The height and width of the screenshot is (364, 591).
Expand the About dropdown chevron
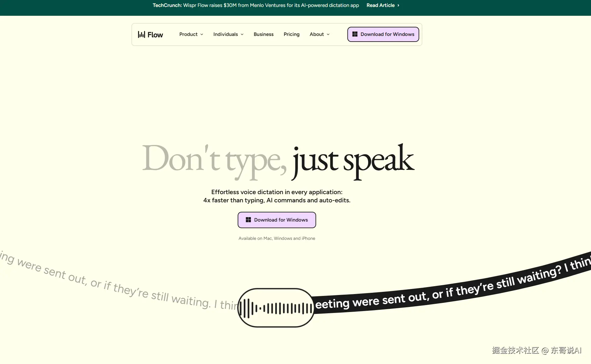pos(328,34)
